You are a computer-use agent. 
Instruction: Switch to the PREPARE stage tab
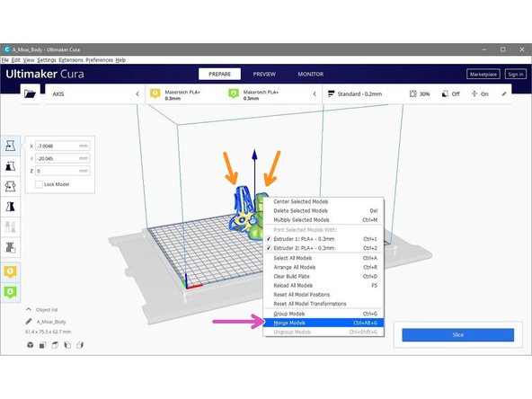[x=219, y=74]
